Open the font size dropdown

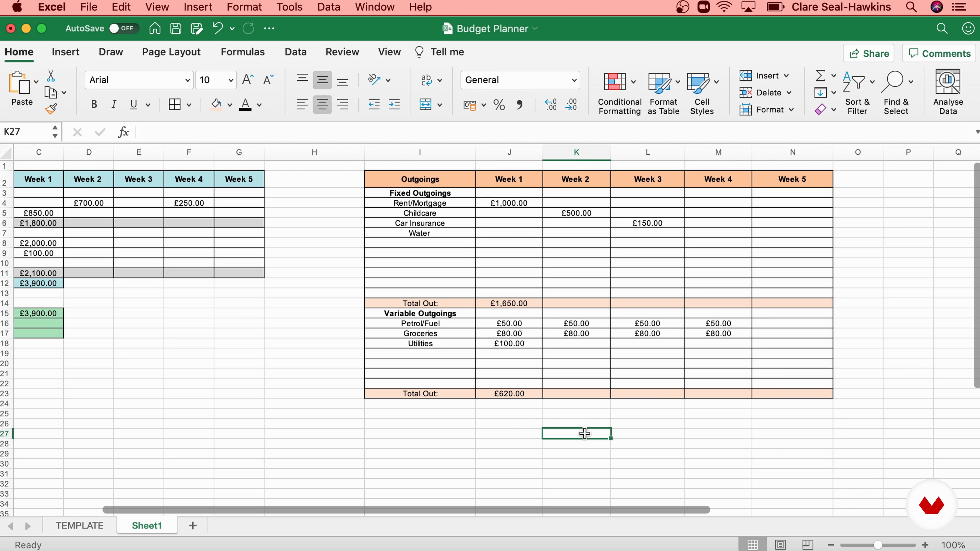click(x=230, y=80)
